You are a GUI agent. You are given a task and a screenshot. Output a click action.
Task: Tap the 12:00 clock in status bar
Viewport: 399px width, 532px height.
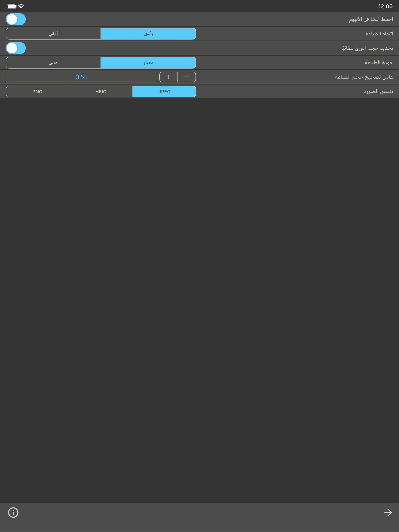click(385, 6)
